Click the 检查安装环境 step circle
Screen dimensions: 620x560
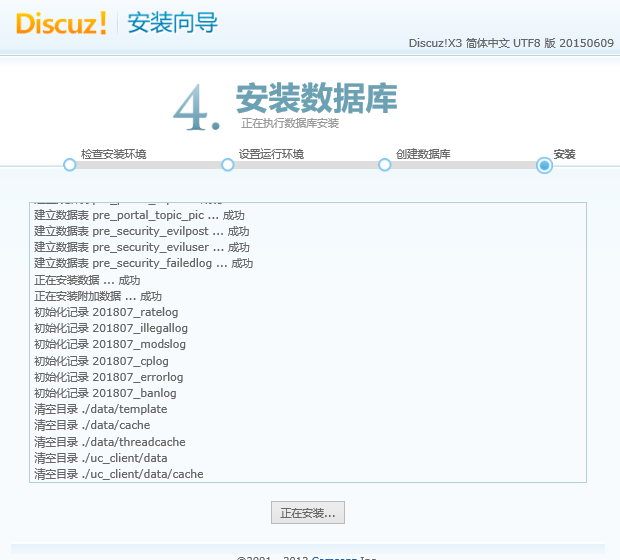(x=70, y=165)
